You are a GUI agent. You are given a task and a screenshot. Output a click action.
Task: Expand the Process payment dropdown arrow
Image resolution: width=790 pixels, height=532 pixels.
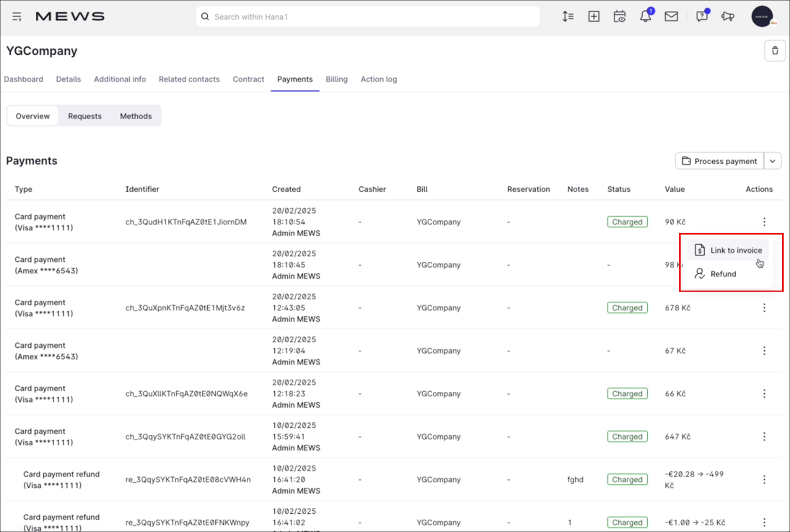pyautogui.click(x=772, y=161)
